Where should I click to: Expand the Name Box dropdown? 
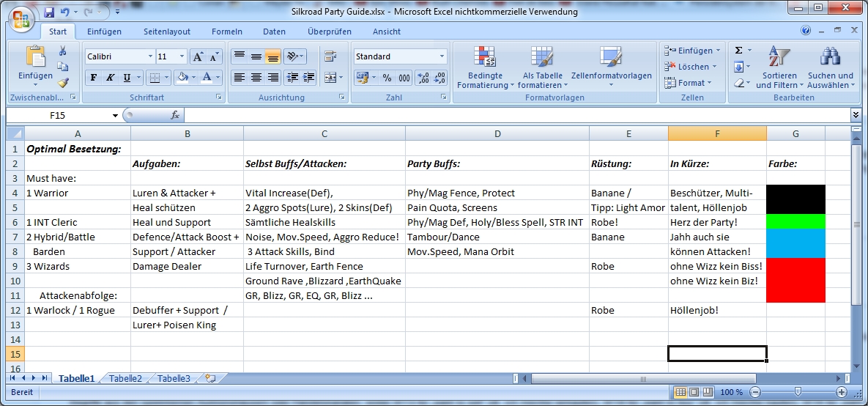point(115,115)
